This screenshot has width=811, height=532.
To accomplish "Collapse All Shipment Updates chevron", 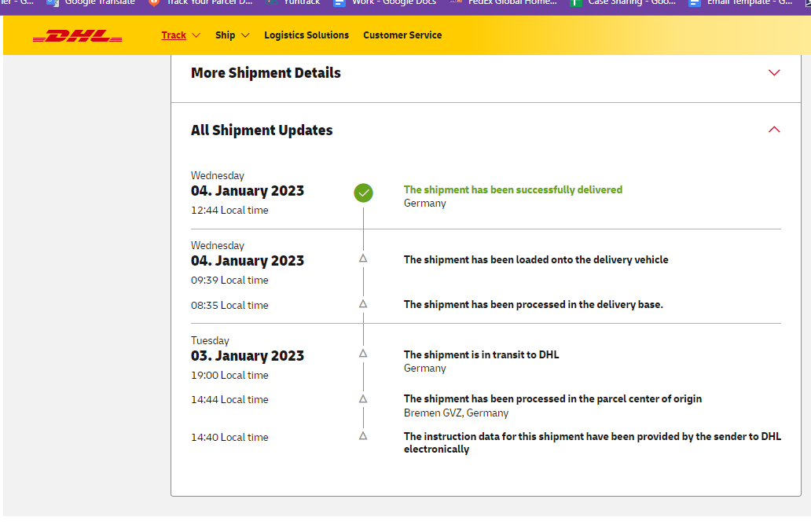I will click(774, 130).
